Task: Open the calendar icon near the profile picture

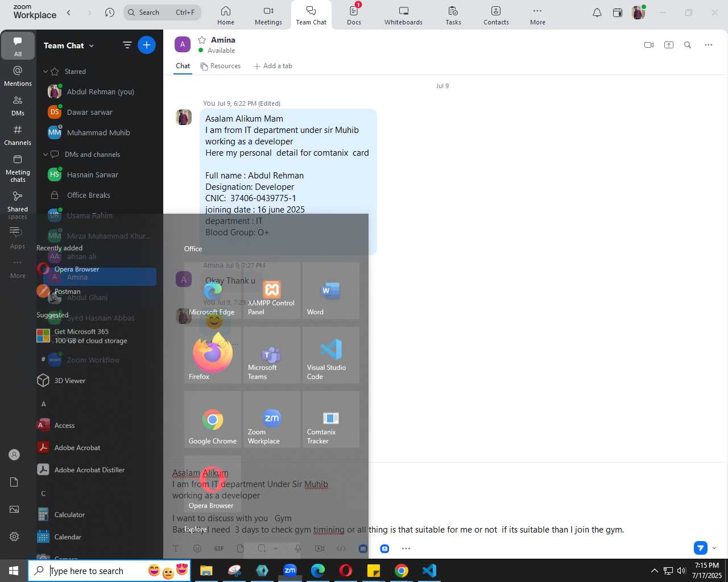Action: [x=618, y=13]
